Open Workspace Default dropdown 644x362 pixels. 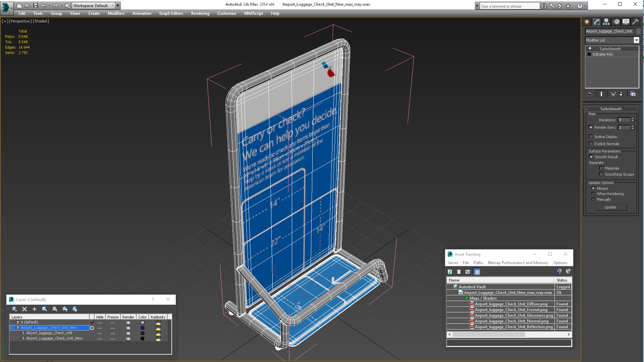tap(93, 5)
